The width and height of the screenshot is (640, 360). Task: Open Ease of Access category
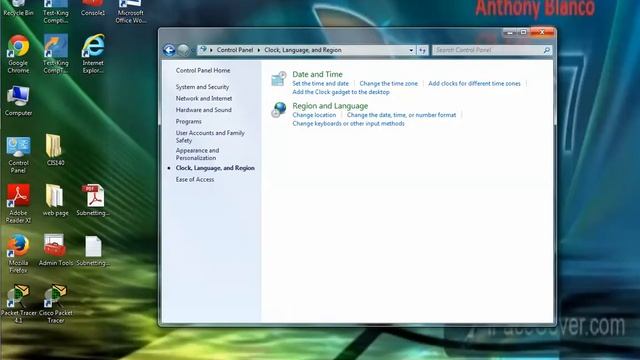click(x=195, y=179)
